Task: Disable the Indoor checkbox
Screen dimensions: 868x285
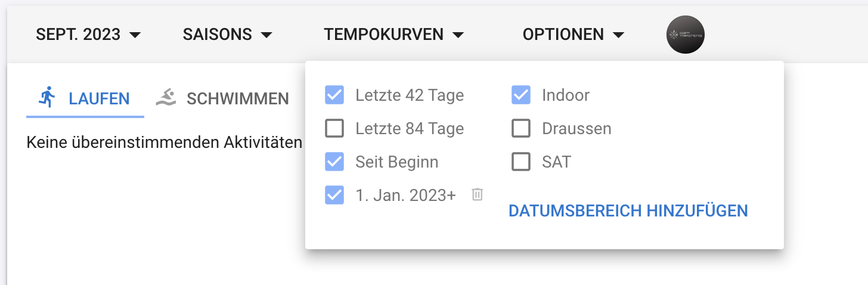Action: tap(521, 95)
